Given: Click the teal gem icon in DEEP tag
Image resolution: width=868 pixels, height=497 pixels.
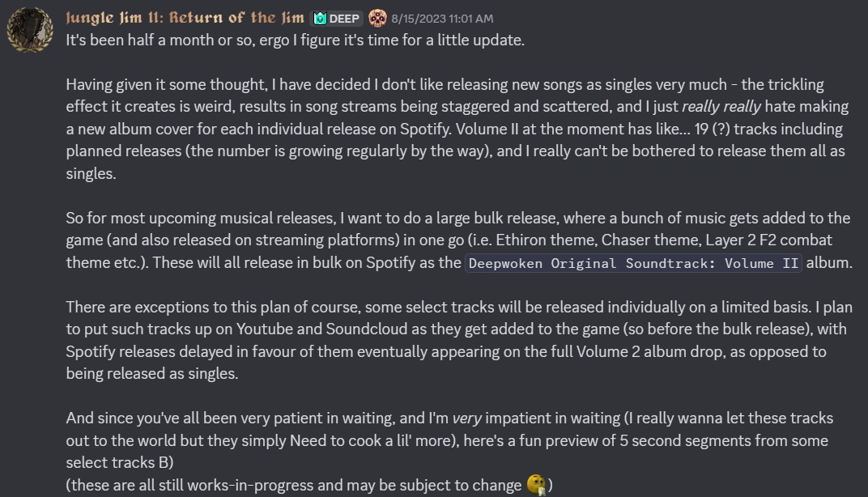Looking at the screenshot, I should pos(320,19).
